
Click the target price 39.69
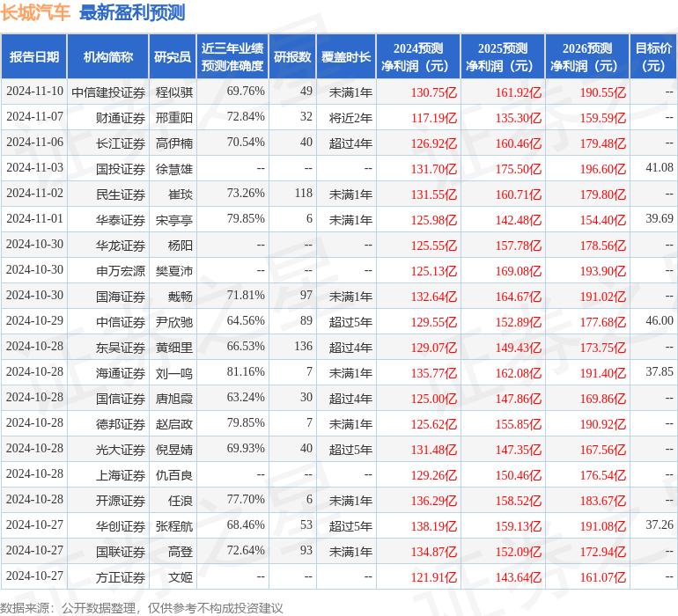click(x=660, y=218)
